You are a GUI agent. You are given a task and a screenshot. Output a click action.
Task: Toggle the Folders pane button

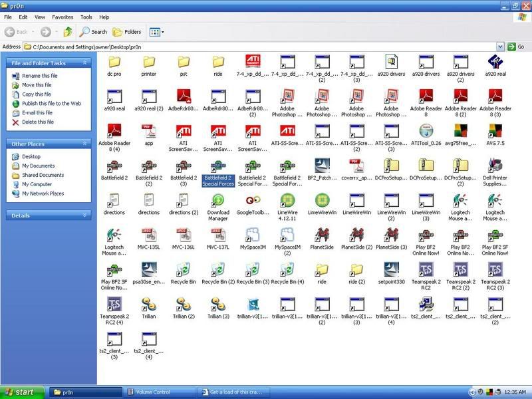pyautogui.click(x=126, y=31)
